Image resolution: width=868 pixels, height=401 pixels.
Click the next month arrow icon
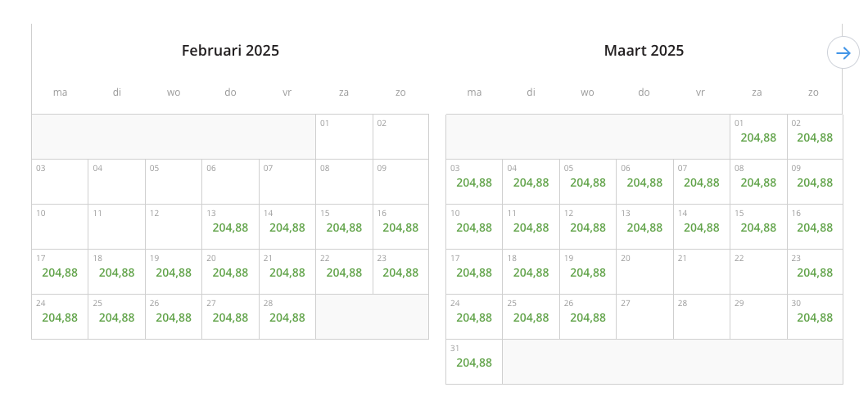[843, 53]
